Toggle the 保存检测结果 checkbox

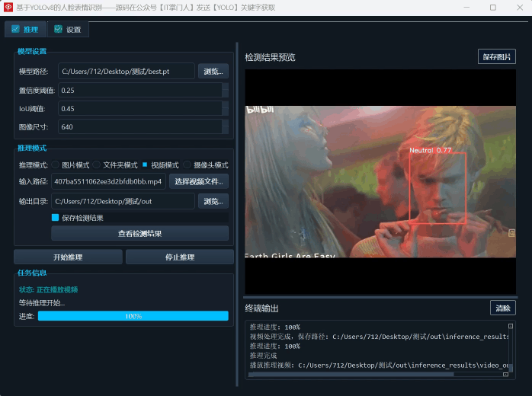[56, 218]
